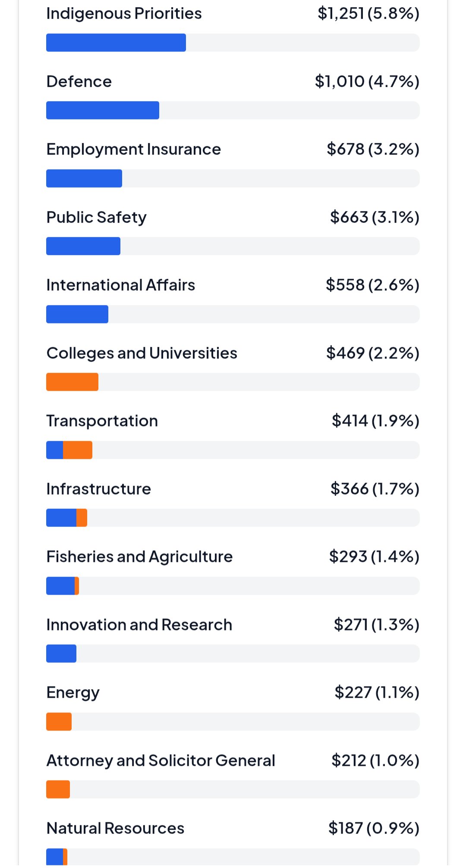The height and width of the screenshot is (868, 466).
Task: Click the orange Colleges and Universities bar fill
Action: tap(72, 382)
